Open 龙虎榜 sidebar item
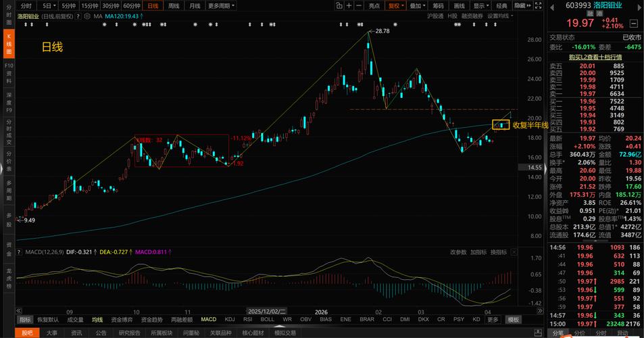644x338 pixels. 9,278
